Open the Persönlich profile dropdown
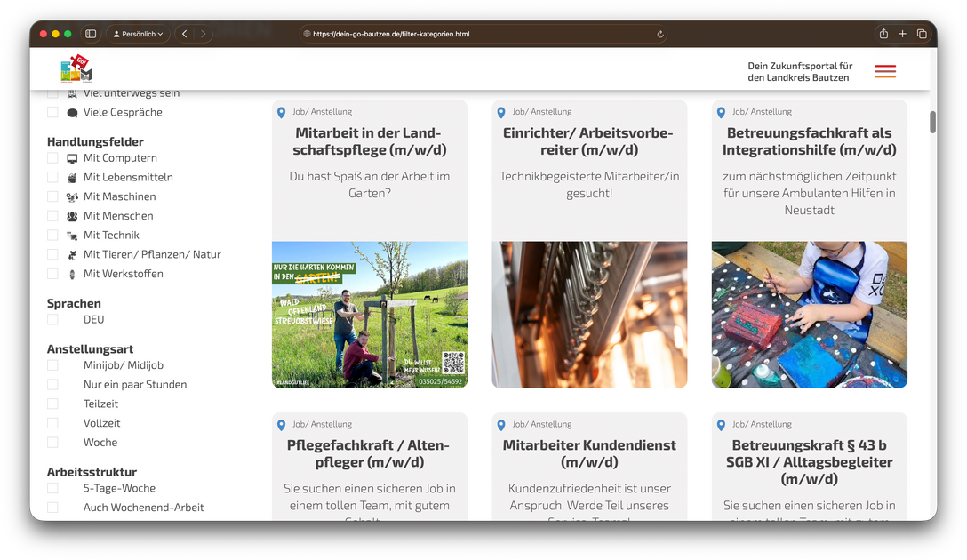The width and height of the screenshot is (967, 560). (137, 34)
